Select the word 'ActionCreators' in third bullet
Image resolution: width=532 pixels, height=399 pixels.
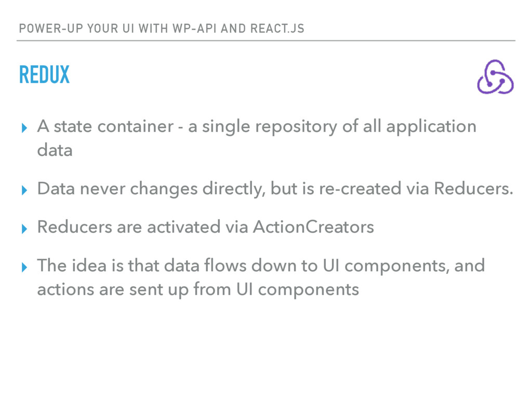tap(313, 227)
